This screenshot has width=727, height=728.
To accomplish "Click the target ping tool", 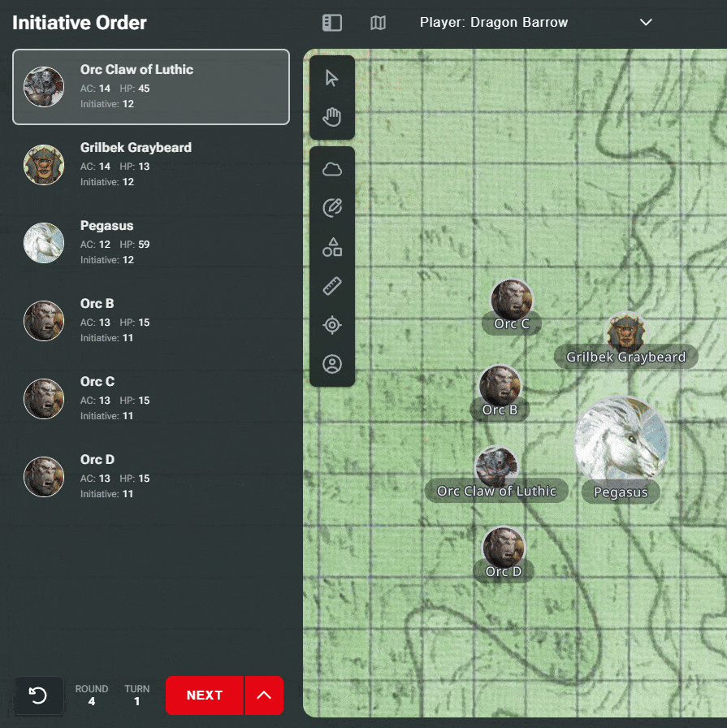I will point(332,325).
